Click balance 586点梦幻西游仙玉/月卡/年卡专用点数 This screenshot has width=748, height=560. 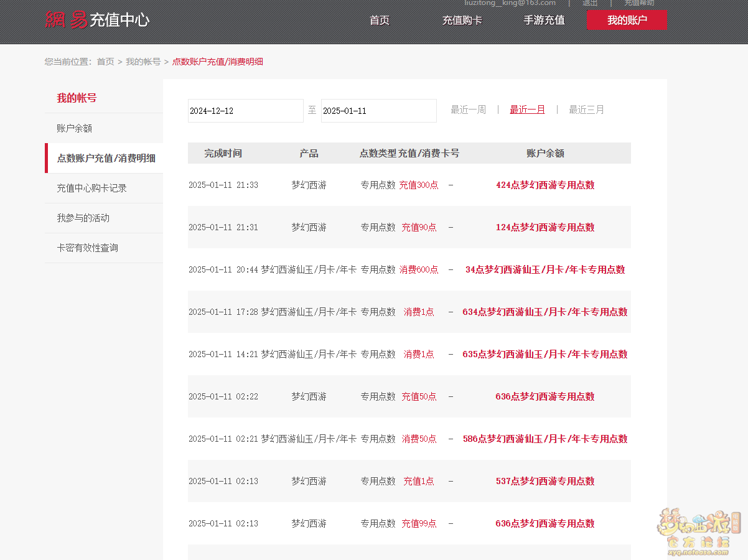(x=545, y=439)
